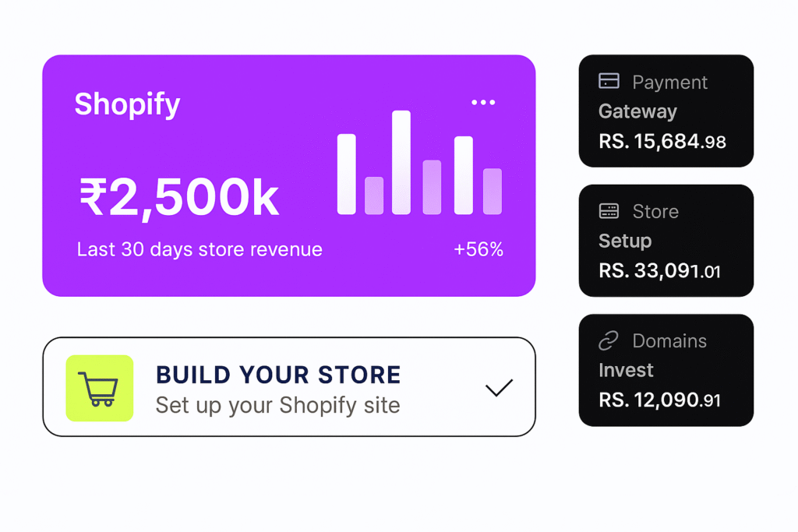Open the Domains Invest card

click(x=666, y=370)
